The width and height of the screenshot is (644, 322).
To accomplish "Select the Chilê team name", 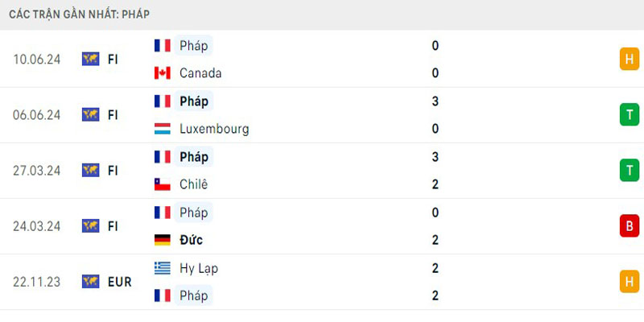I will click(194, 184).
